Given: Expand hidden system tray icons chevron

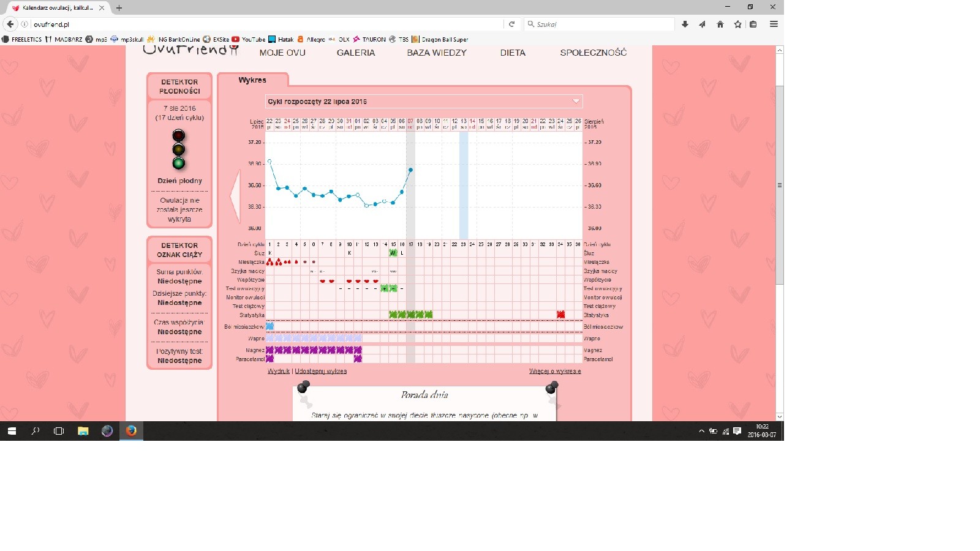Looking at the screenshot, I should click(701, 431).
